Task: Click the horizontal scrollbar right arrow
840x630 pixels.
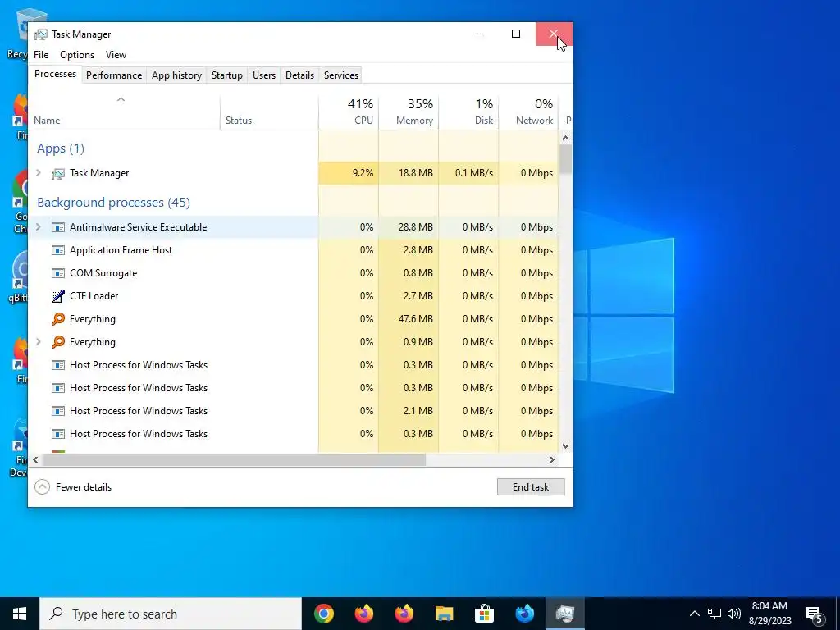Action: click(x=552, y=459)
